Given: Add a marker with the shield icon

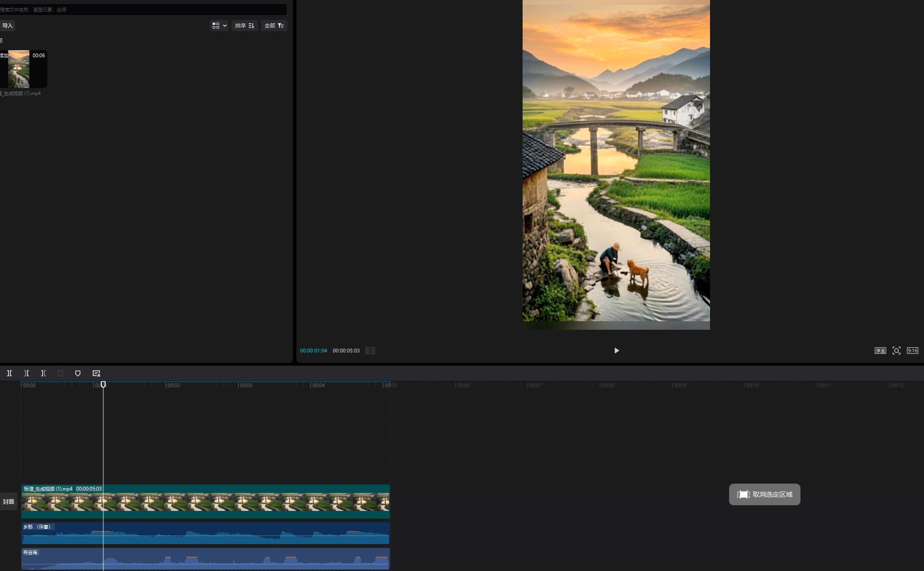Looking at the screenshot, I should pyautogui.click(x=78, y=373).
